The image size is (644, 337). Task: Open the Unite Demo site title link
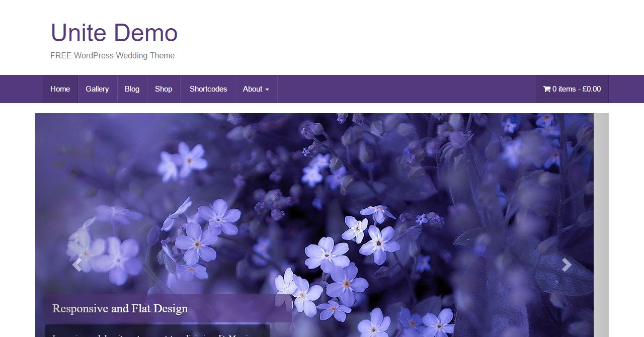tap(114, 33)
